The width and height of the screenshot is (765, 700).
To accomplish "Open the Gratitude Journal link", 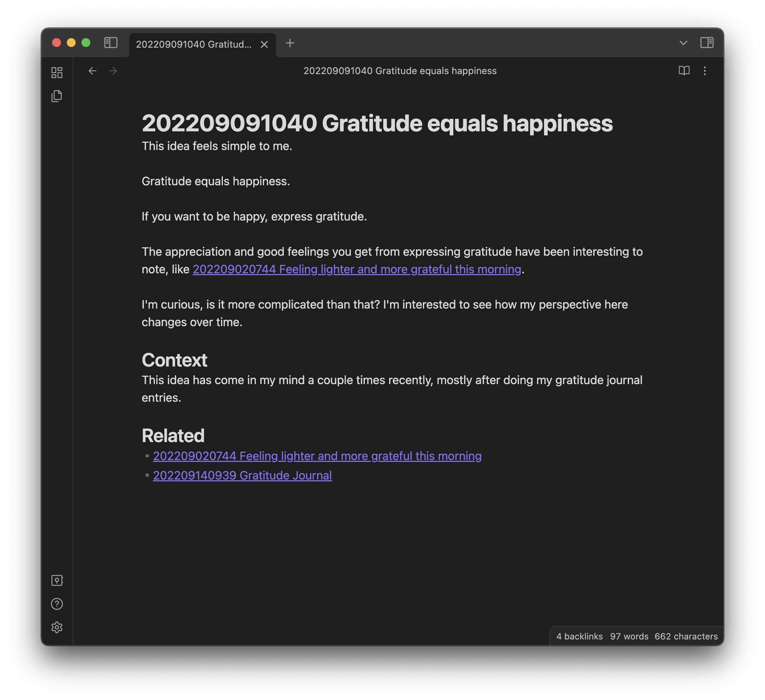I will pos(242,475).
